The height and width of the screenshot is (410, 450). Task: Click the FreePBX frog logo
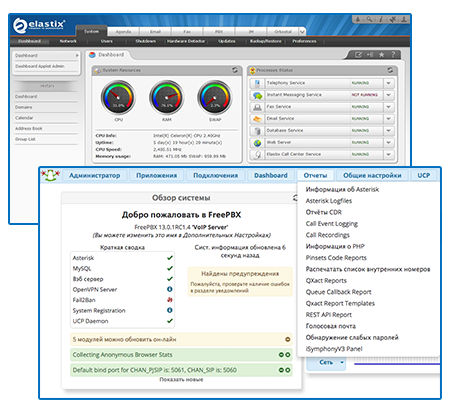point(50,175)
